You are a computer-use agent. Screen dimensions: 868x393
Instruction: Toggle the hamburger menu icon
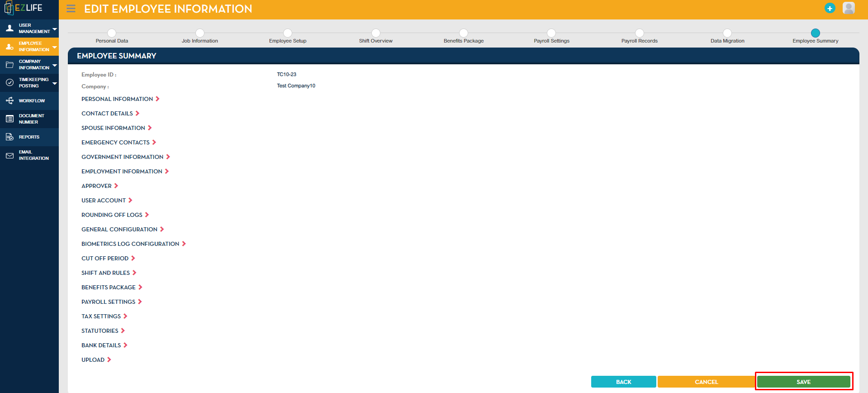click(x=71, y=9)
